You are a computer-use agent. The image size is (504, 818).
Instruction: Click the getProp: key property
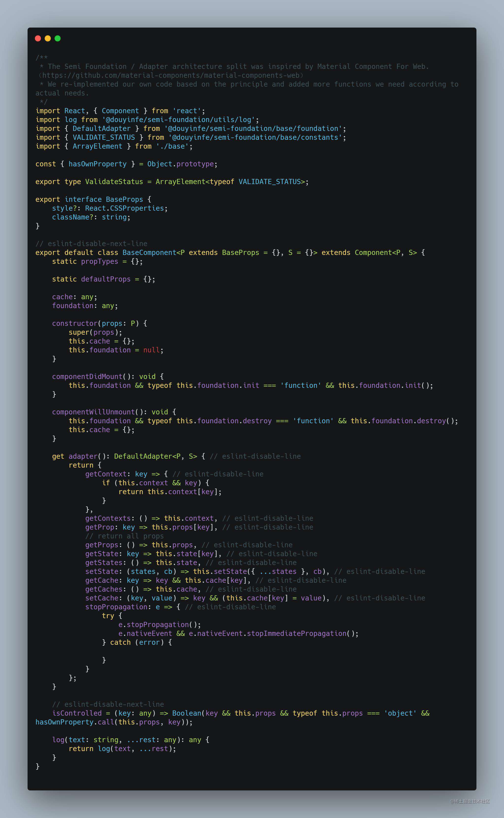click(110, 527)
